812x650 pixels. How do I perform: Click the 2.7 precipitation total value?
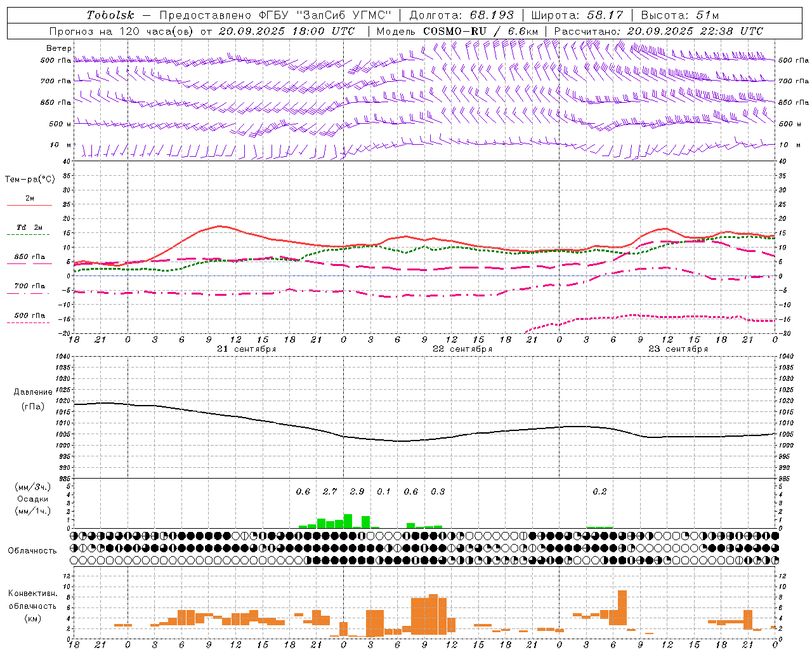click(330, 492)
